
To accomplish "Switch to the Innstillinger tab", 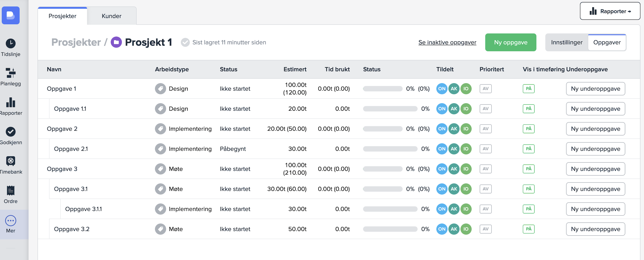I will pos(567,43).
